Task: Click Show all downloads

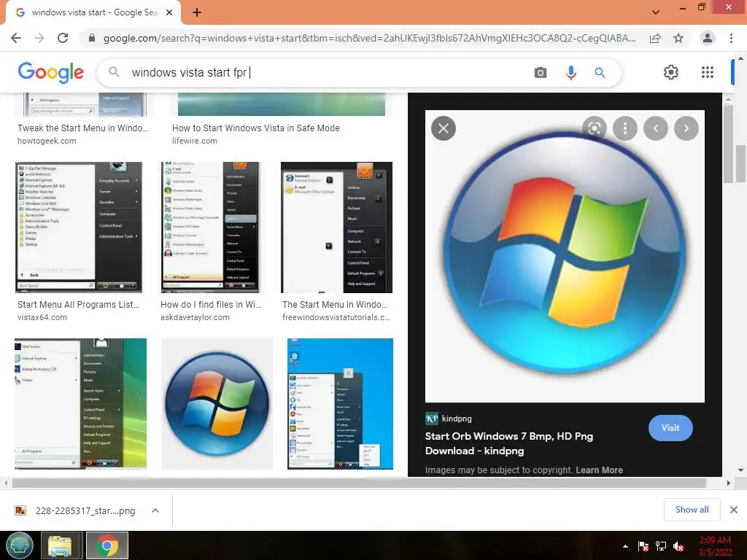Action: [692, 510]
